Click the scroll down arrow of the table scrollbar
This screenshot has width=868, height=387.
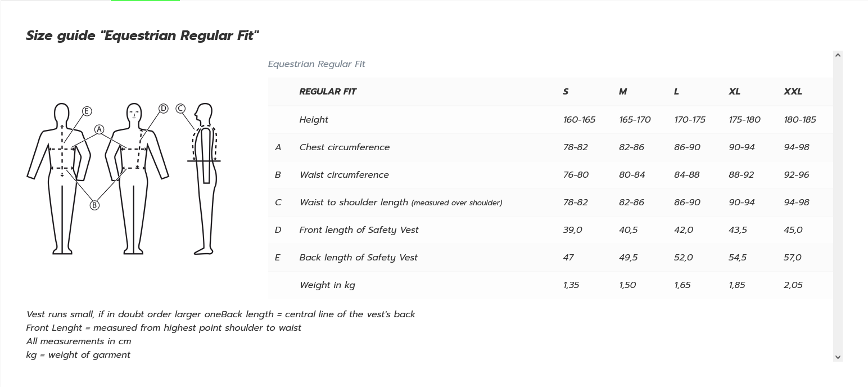tap(838, 357)
